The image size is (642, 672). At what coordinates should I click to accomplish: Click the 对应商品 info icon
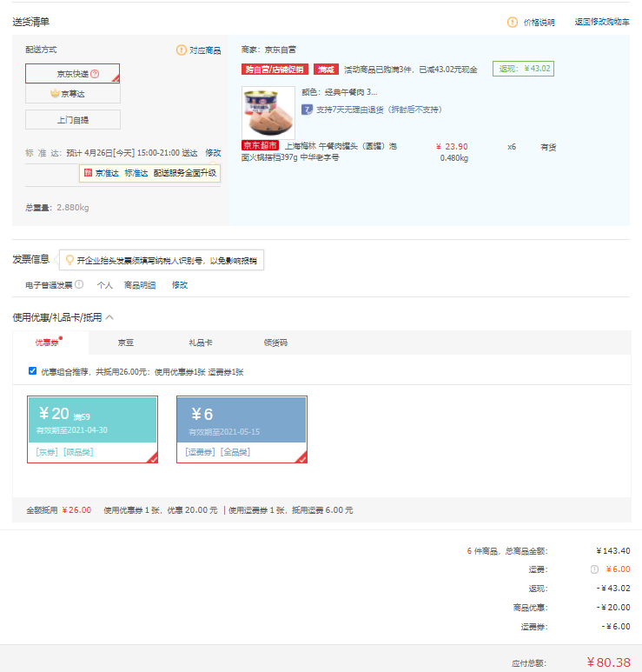point(182,50)
